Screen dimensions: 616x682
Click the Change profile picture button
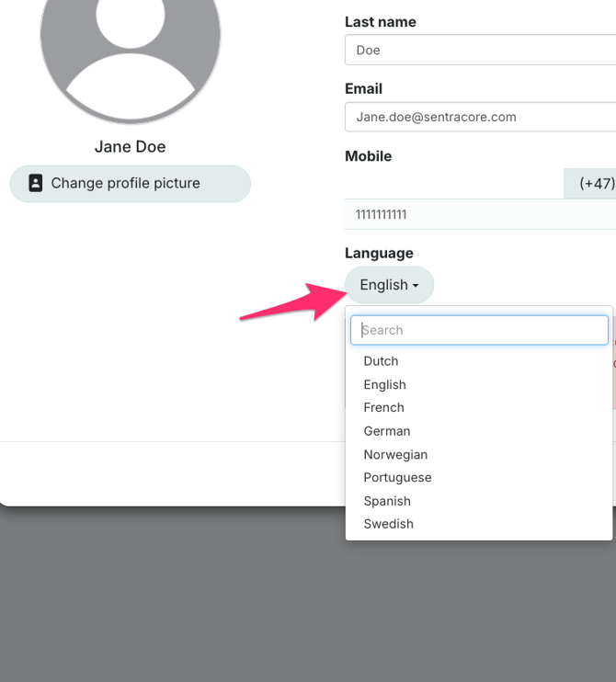(x=130, y=184)
